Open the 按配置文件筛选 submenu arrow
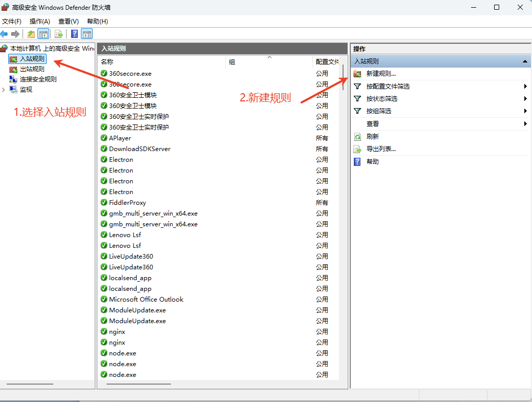The image size is (532, 402). click(525, 87)
